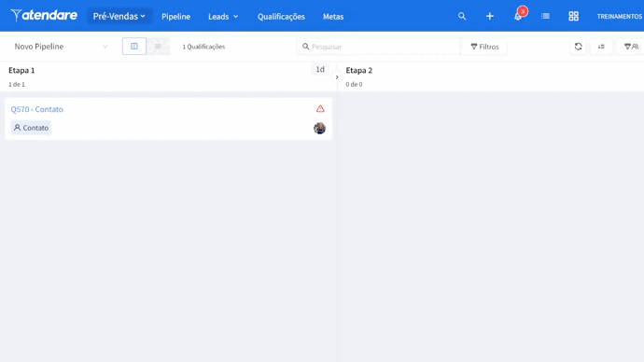Open the Q570 - Contato link
This screenshot has height=362, width=644.
37,109
